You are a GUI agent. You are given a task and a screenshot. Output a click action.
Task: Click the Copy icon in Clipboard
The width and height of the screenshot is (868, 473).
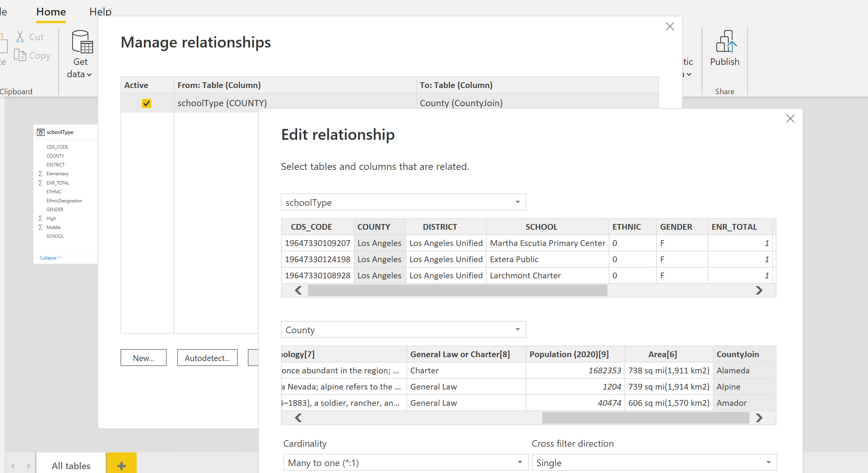[x=20, y=55]
